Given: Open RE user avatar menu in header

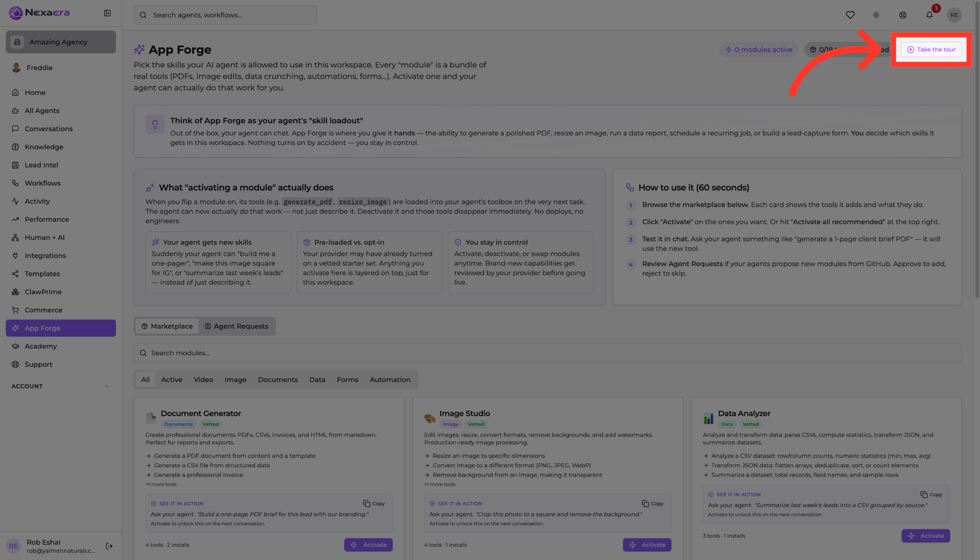Looking at the screenshot, I should (x=954, y=15).
